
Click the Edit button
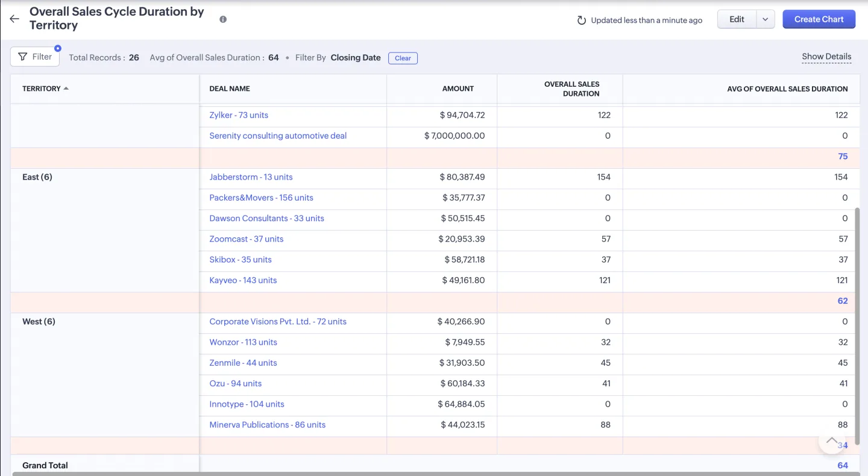click(737, 19)
